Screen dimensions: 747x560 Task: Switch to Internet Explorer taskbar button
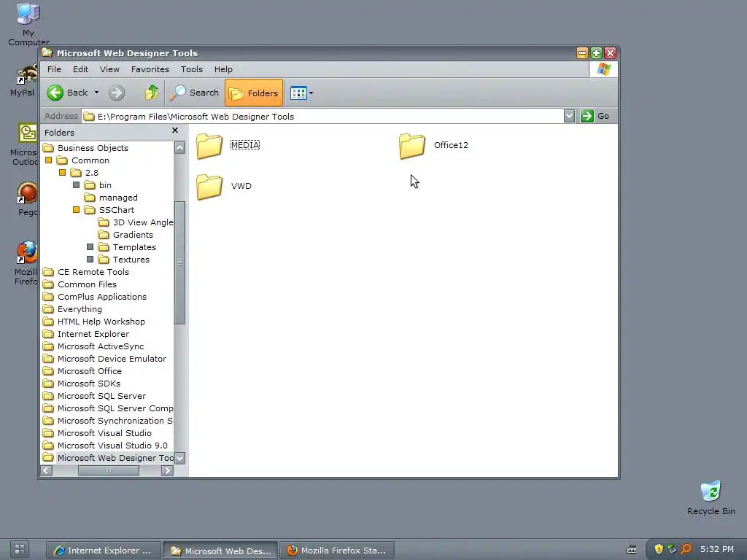coord(104,550)
